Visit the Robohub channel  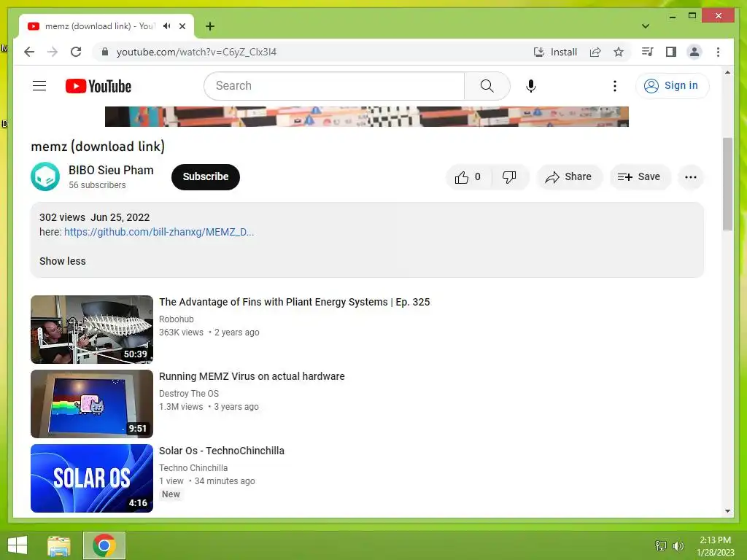(177, 319)
